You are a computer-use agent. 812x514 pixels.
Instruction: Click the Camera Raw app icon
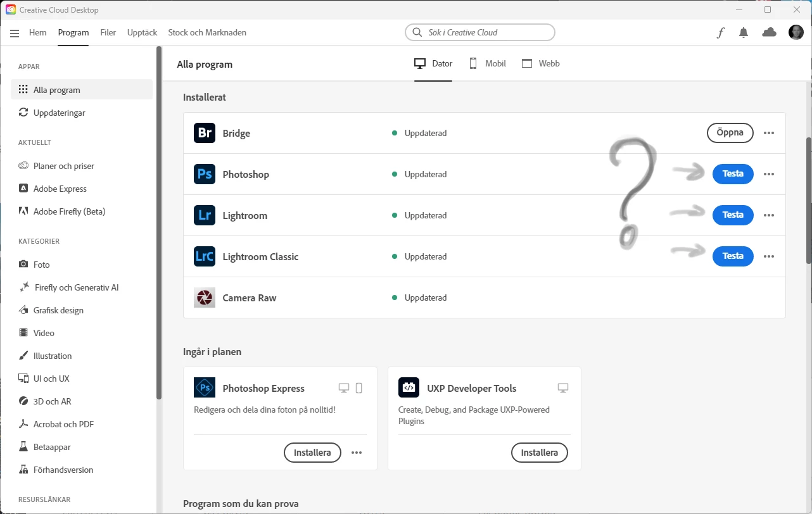click(205, 298)
